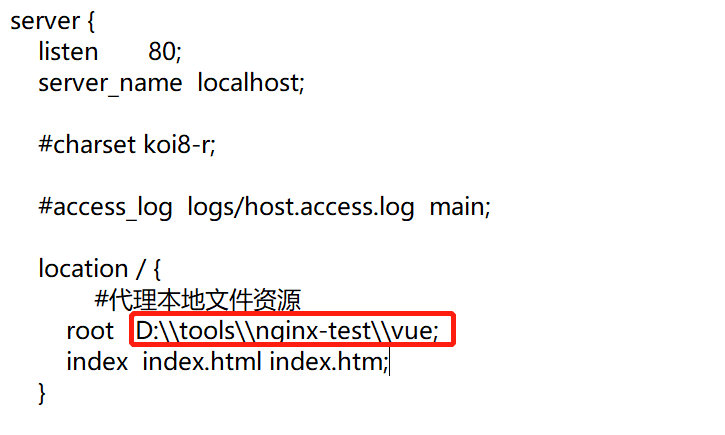The width and height of the screenshot is (725, 435).
Task: Place cursor after semicolon following index.htm
Action: [x=389, y=362]
